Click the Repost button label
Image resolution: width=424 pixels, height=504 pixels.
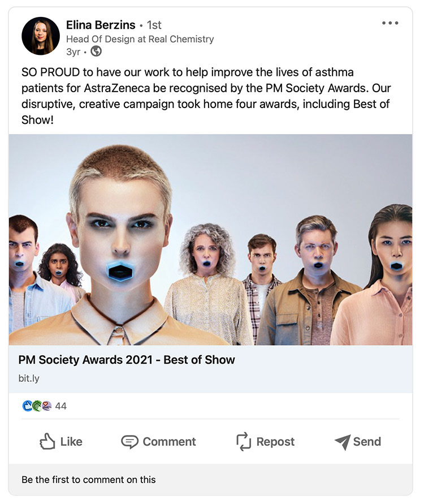[x=275, y=442]
